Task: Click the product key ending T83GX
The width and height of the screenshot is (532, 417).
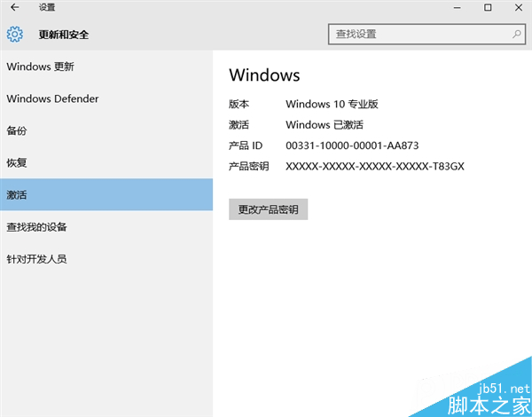Action: point(375,167)
